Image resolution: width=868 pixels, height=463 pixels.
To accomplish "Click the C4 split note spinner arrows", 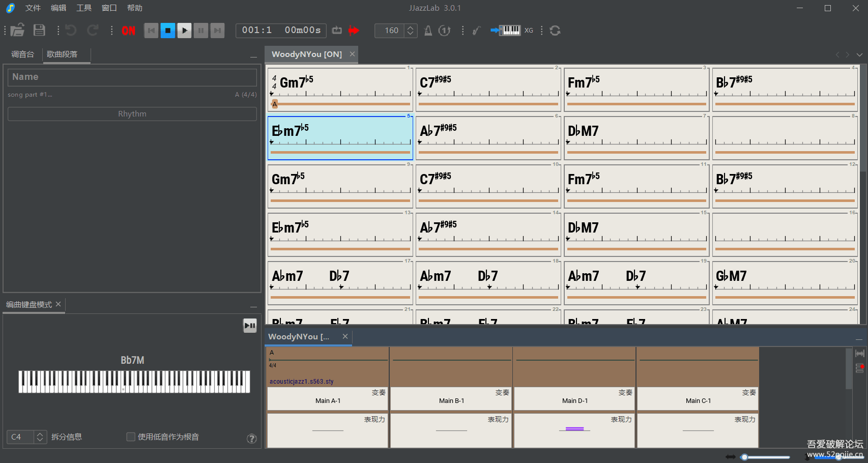I will click(x=40, y=437).
